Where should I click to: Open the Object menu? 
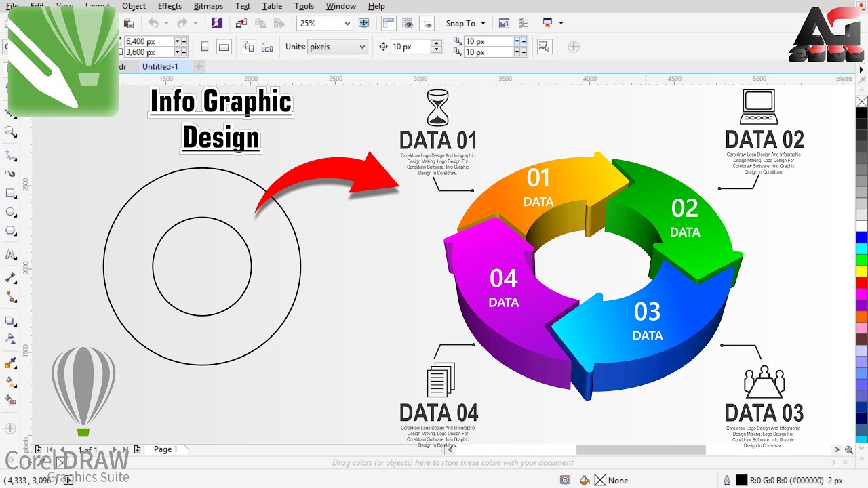coord(134,6)
